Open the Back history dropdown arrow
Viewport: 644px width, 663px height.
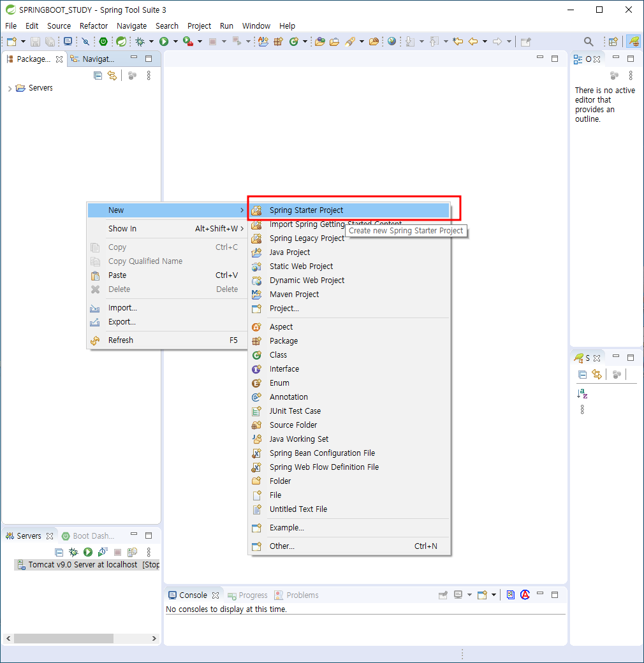point(485,41)
